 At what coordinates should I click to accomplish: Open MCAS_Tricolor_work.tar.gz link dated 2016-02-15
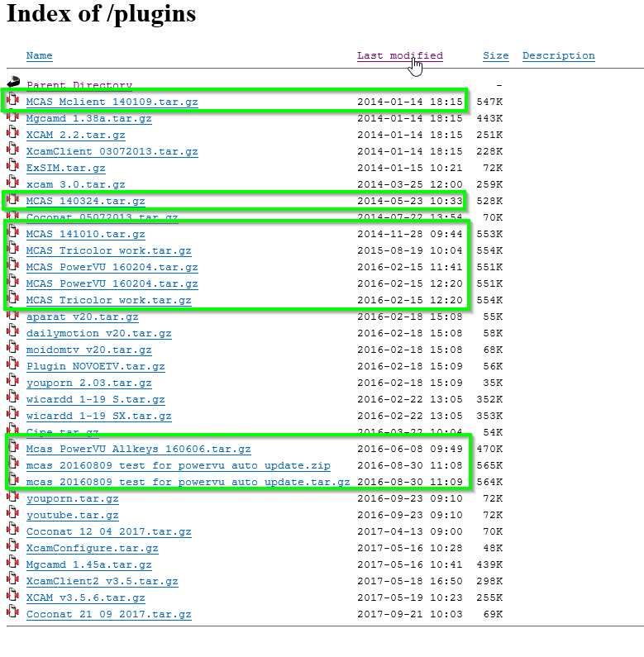tap(108, 301)
